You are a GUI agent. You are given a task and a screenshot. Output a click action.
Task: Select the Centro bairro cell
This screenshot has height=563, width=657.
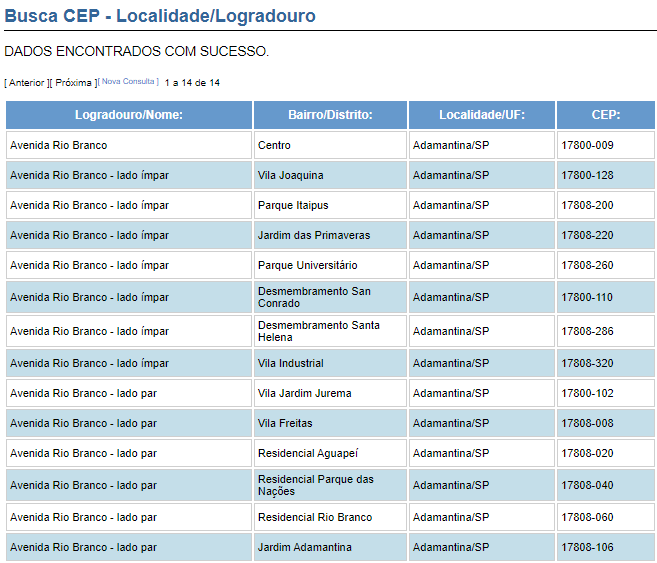(x=330, y=145)
